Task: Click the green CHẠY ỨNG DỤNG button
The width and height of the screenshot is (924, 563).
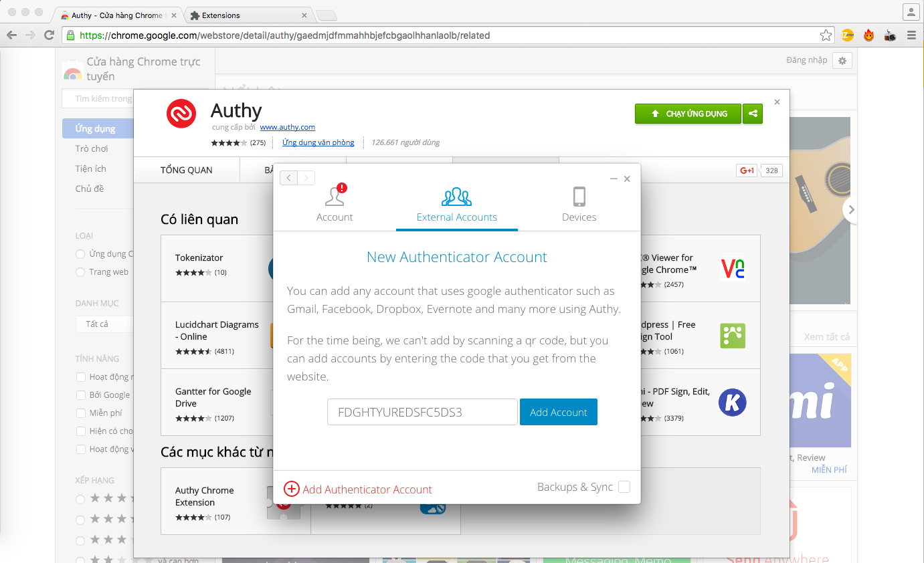Action: (x=688, y=114)
